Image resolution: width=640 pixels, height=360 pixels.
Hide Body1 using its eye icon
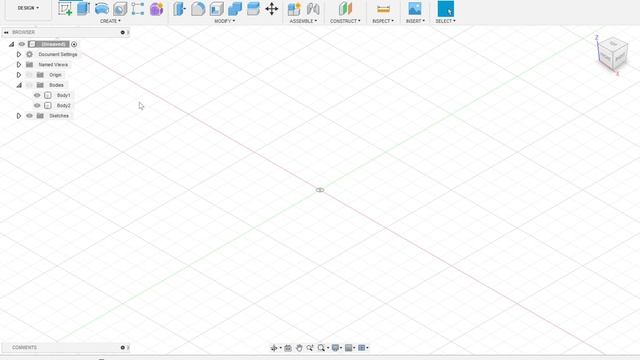37,95
